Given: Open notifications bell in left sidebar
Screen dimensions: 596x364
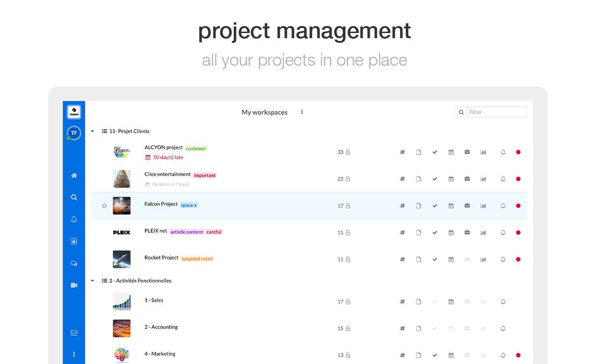Looking at the screenshot, I should click(74, 219).
